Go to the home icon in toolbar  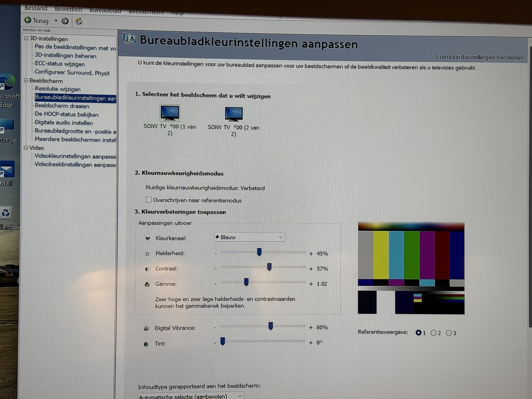coord(79,21)
